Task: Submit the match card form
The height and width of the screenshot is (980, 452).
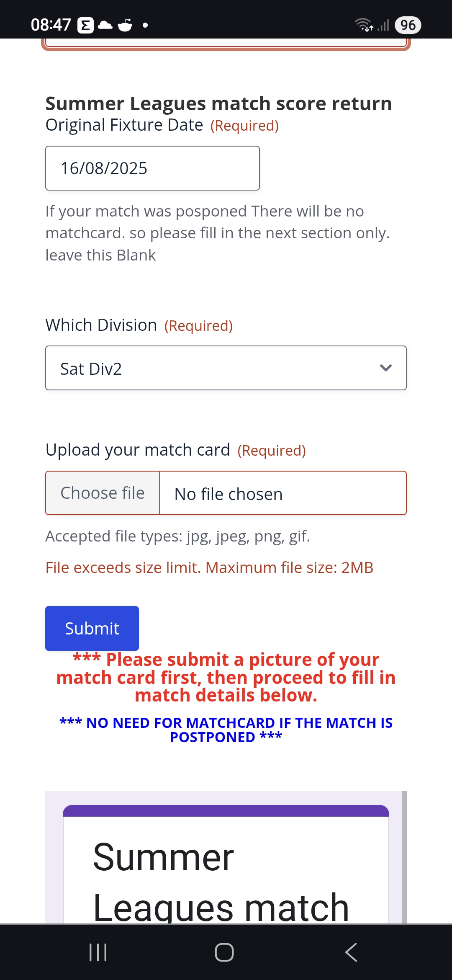Action: tap(92, 628)
